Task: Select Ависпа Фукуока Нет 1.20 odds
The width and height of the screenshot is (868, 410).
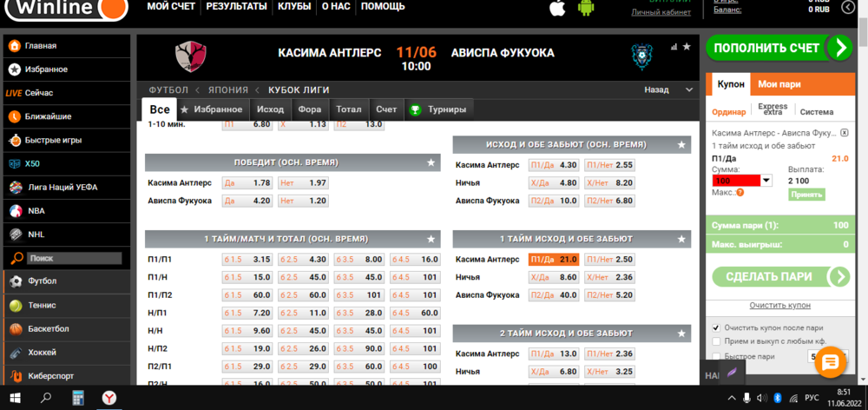Action: pyautogui.click(x=304, y=201)
